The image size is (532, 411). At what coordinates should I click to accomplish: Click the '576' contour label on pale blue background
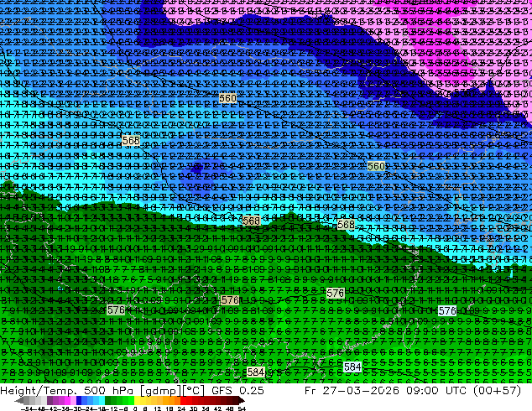[x=447, y=311]
